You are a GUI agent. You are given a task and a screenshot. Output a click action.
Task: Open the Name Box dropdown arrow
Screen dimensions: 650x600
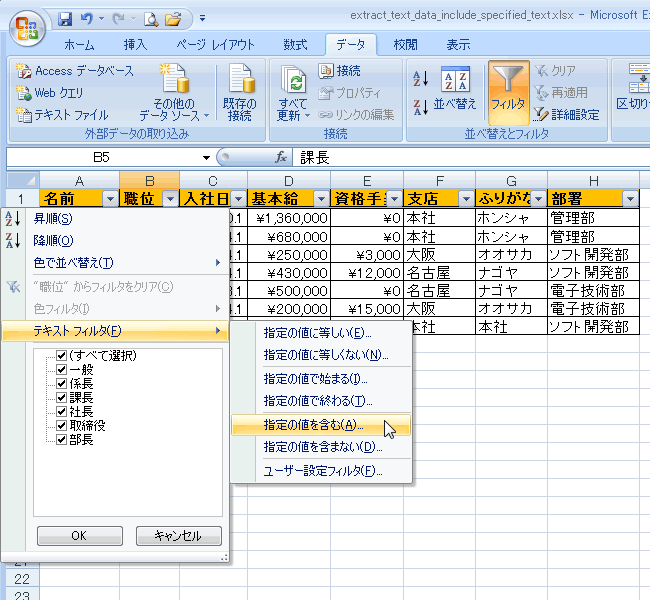(x=206, y=158)
